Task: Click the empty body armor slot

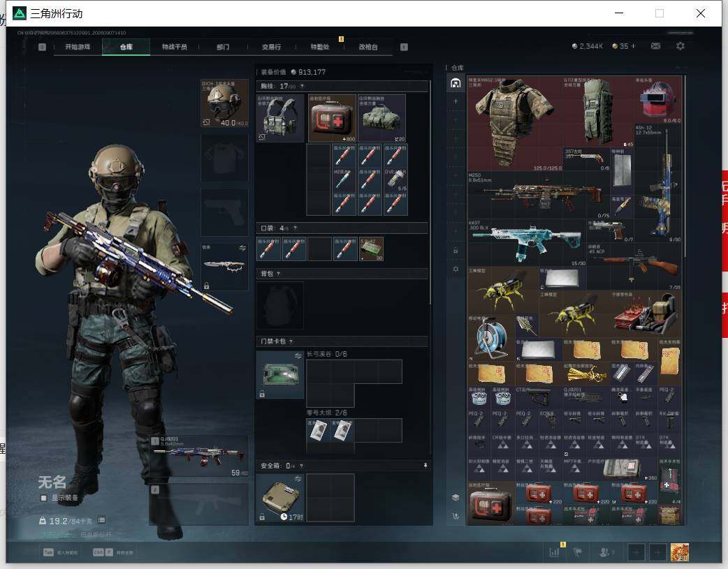Action: [x=224, y=158]
